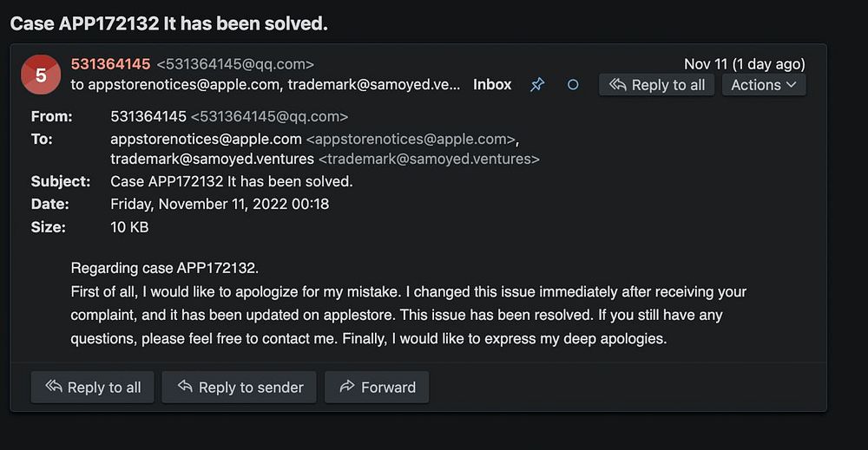This screenshot has height=450, width=868.
Task: Click the appstorenotices@apple.com address in To field
Action: (207, 139)
